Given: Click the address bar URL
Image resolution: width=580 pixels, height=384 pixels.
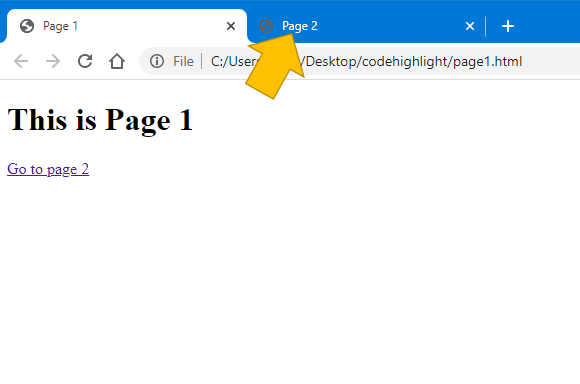Looking at the screenshot, I should click(366, 61).
